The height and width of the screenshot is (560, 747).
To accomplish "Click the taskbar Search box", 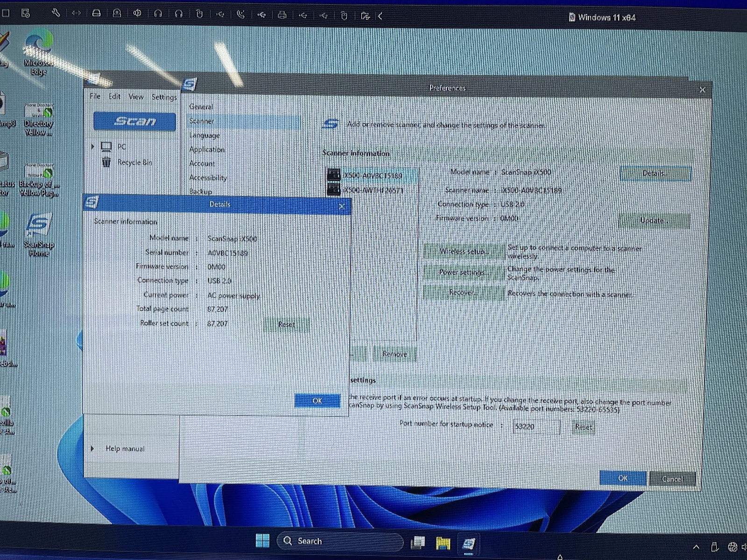I will click(x=341, y=541).
